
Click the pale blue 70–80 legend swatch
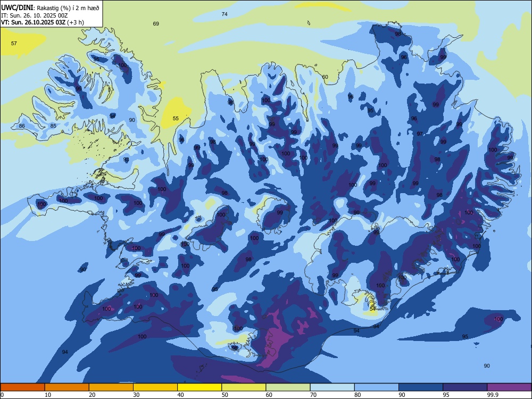(332, 387)
